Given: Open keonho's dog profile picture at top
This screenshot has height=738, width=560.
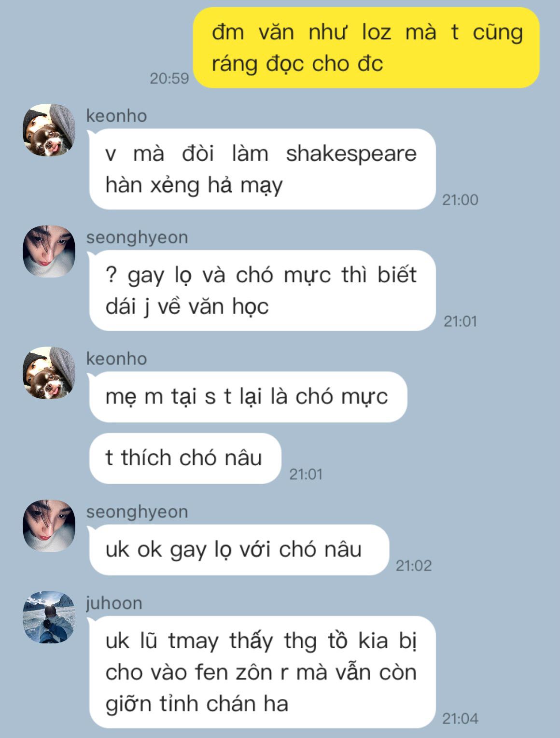Looking at the screenshot, I should tap(49, 130).
